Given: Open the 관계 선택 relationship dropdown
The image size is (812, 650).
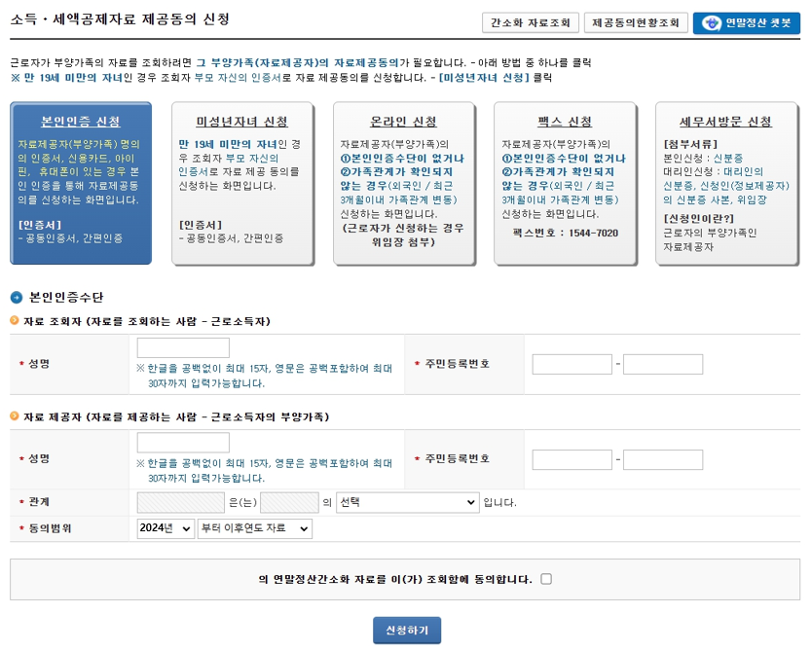Looking at the screenshot, I should [x=407, y=502].
